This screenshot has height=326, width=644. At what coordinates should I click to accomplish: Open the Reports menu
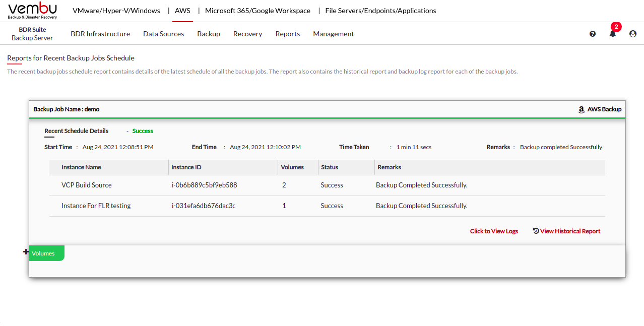click(x=288, y=34)
